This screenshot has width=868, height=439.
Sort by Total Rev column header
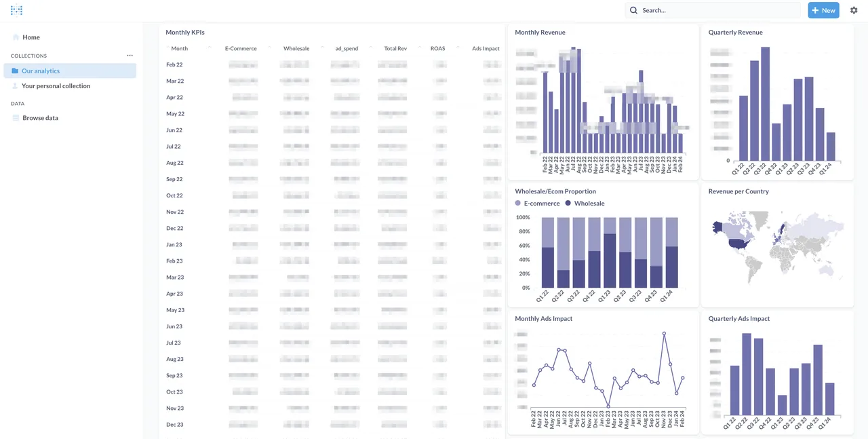click(x=395, y=49)
